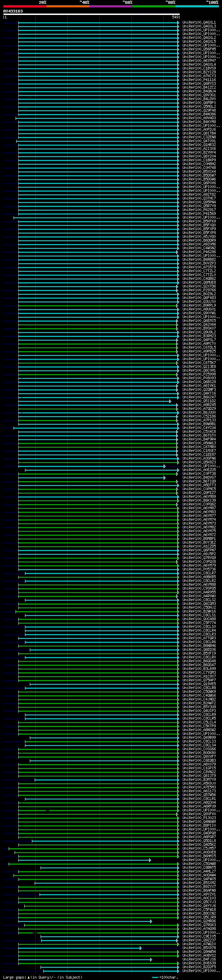
Task: Select label UniRef100_B2YHY4
Action: click(199, 153)
